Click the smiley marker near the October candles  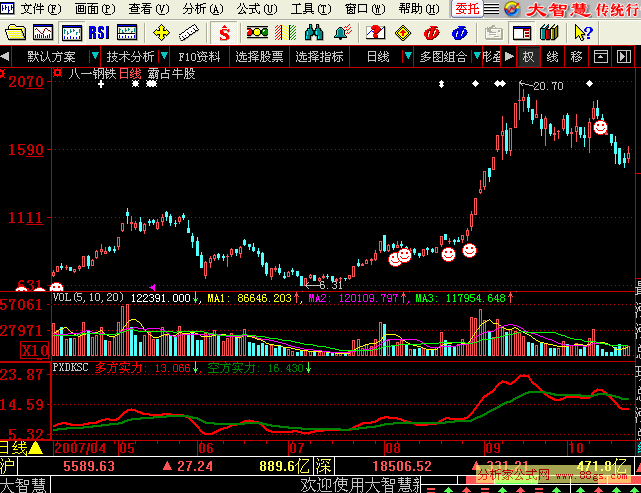(600, 128)
